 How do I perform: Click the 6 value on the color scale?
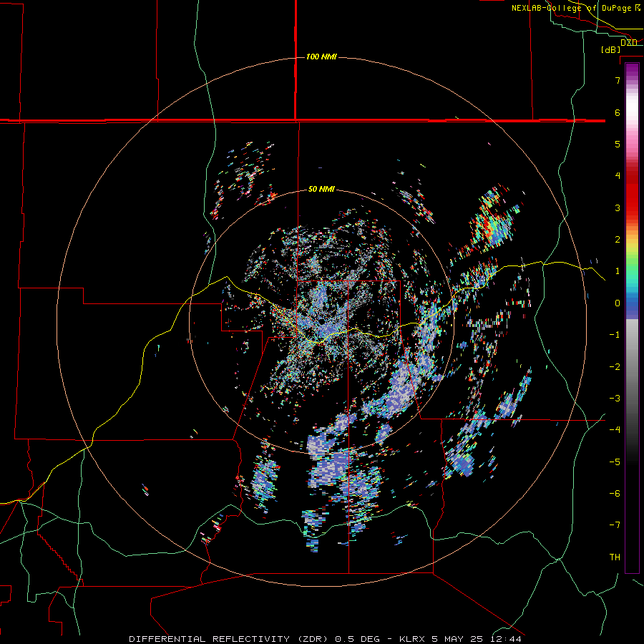(618, 112)
